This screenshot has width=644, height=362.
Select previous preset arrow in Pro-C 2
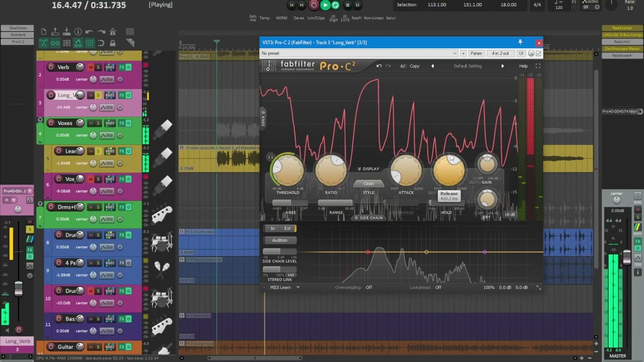pos(432,66)
